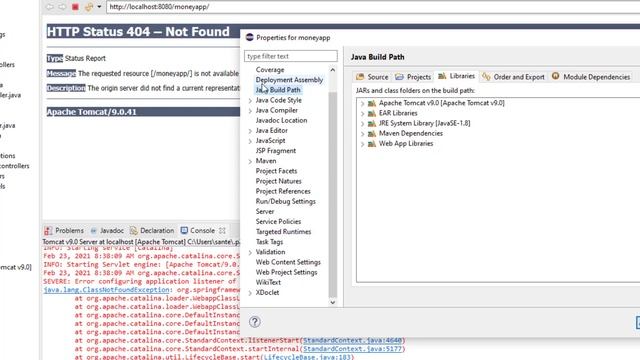Screen dimensions: 640x360
Task: Select Task Tags entry
Action: coord(269,242)
